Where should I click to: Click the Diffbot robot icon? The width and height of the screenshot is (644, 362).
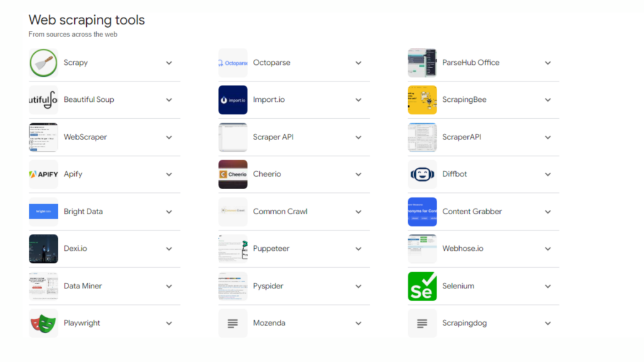[421, 174]
